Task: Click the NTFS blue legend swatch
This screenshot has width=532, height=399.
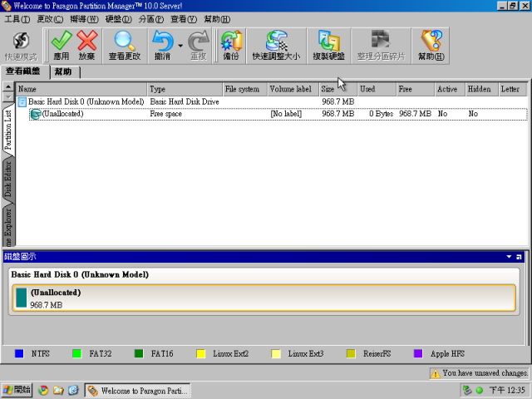Action: (19, 353)
